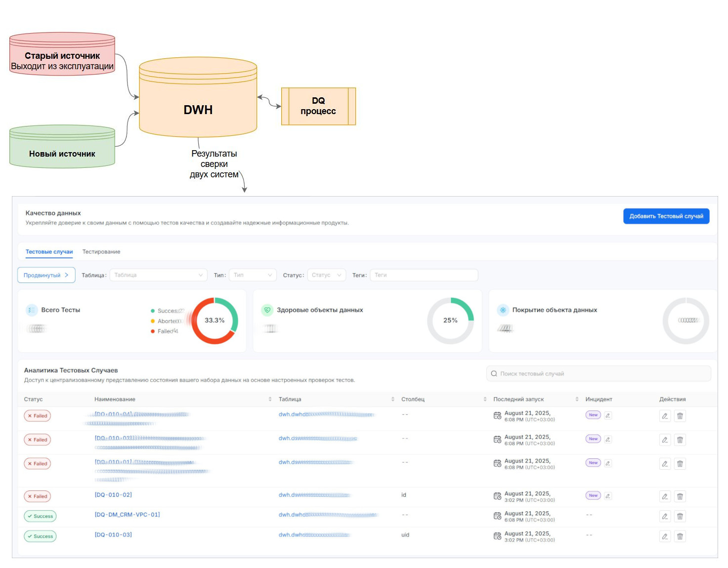Screen dimensions: 728x568
Task: Click the list icon beside Всего Тесты
Action: [x=32, y=310]
